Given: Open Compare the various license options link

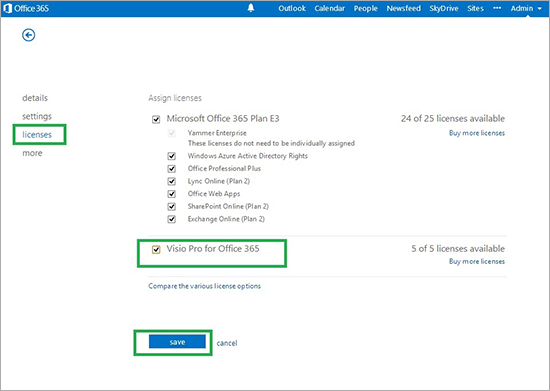Looking at the screenshot, I should (204, 286).
